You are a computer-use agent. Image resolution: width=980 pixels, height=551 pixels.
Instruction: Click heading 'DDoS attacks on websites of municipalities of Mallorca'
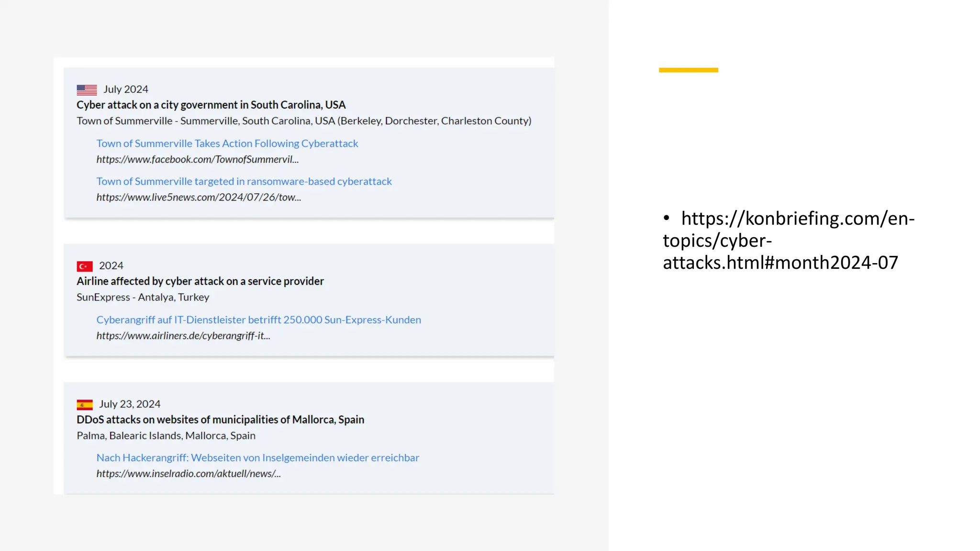click(221, 419)
